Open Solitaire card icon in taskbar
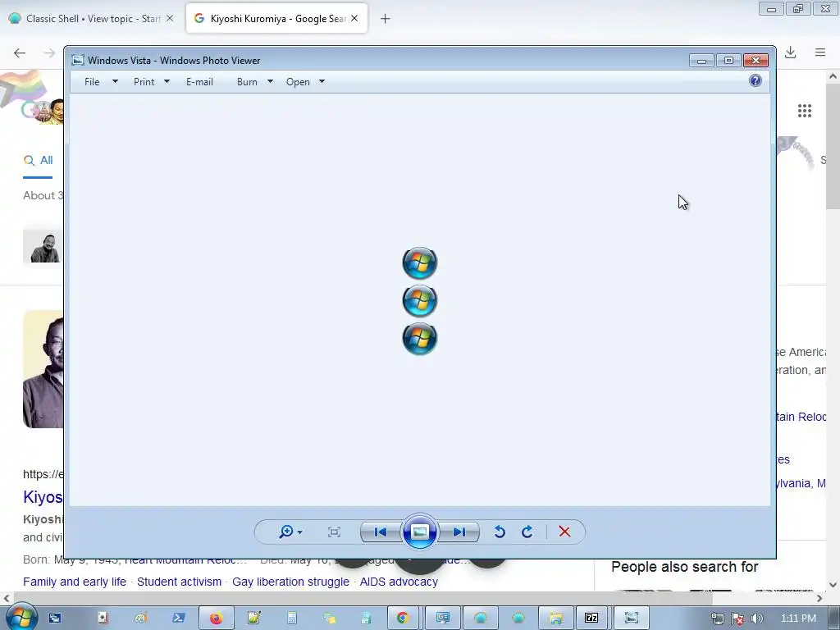Screen dimensions: 840x630 (x=103, y=619)
